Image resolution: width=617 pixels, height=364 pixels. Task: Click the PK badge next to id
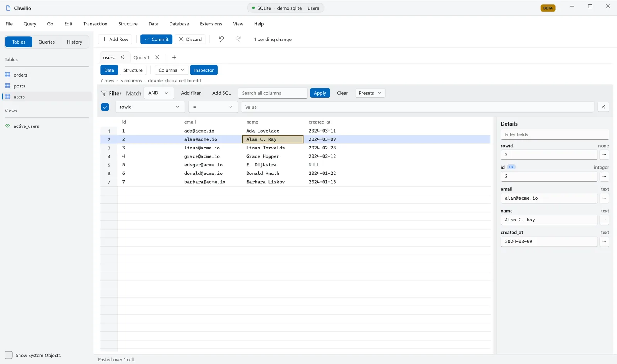pyautogui.click(x=511, y=167)
